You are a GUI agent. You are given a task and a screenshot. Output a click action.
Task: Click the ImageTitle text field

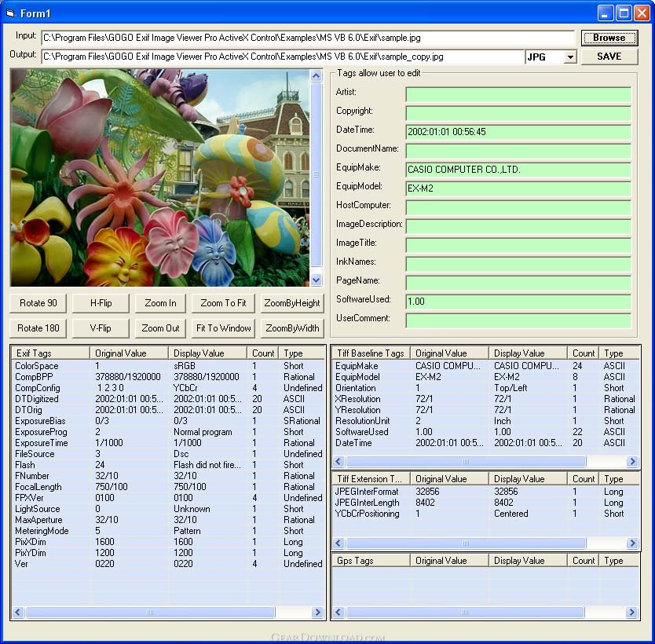click(x=518, y=245)
